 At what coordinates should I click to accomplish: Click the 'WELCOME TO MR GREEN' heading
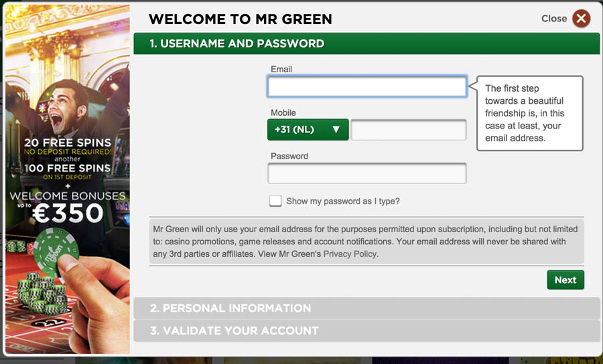coord(241,19)
